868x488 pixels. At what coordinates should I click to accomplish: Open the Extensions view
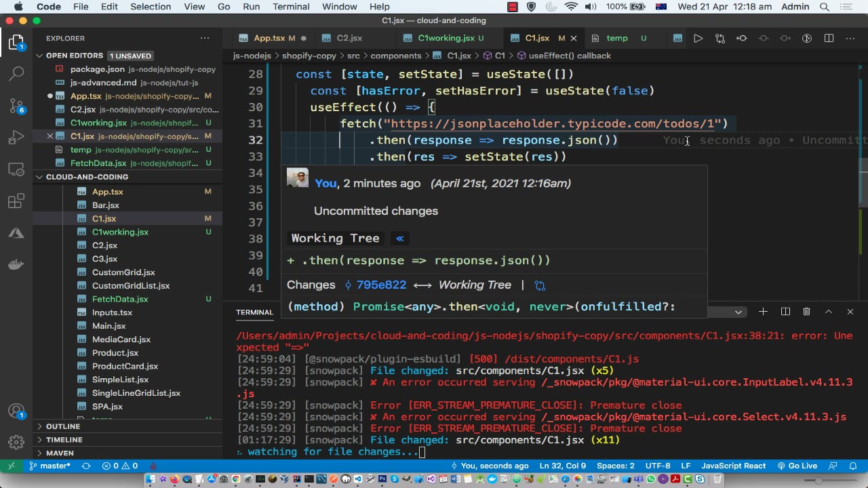16,201
